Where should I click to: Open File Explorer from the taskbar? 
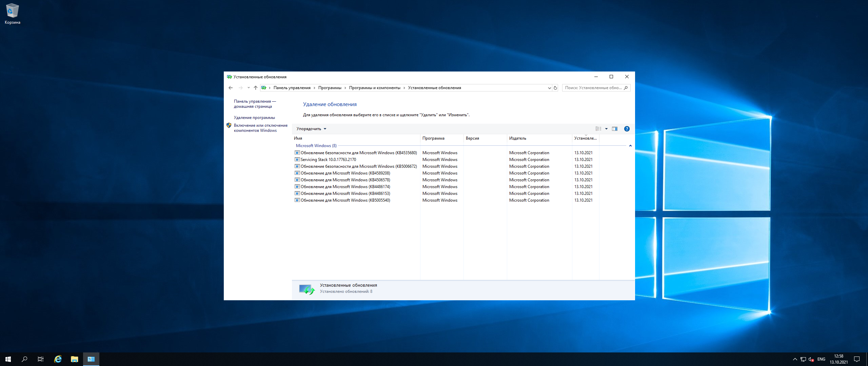(75, 359)
